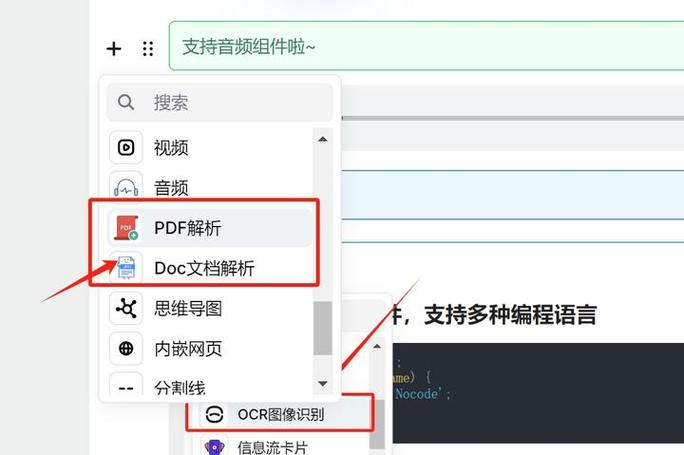Select PDF解析 from the block menu
The height and width of the screenshot is (455, 684).
(x=211, y=228)
